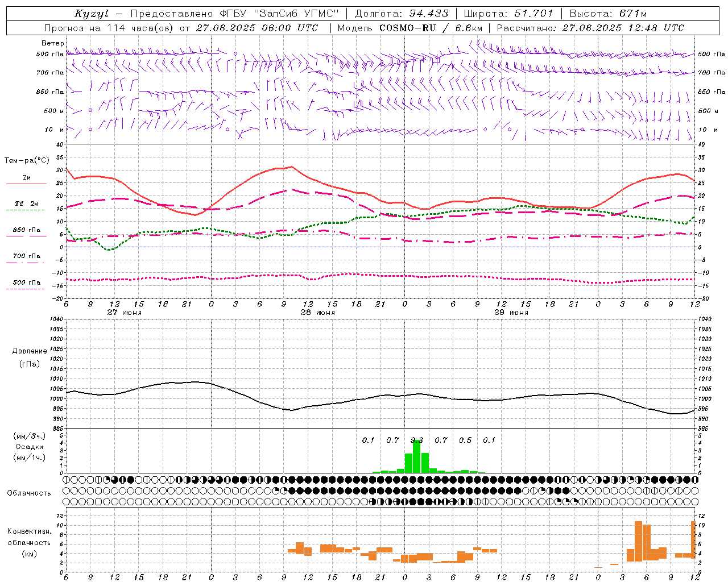Click the "Тем-ра(°C)" temperature panel label
Viewport: 728px width, 582px height.
coord(27,161)
